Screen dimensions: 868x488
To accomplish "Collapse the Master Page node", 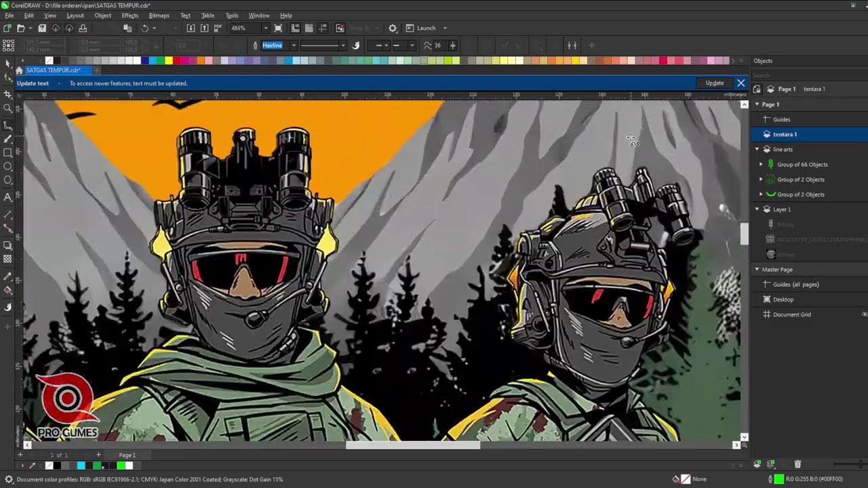I will pyautogui.click(x=757, y=269).
